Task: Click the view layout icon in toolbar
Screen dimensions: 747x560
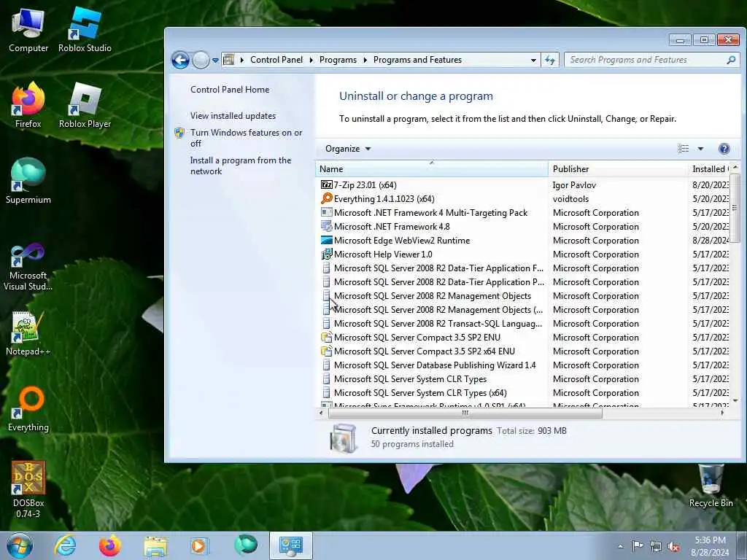Action: 683,149
